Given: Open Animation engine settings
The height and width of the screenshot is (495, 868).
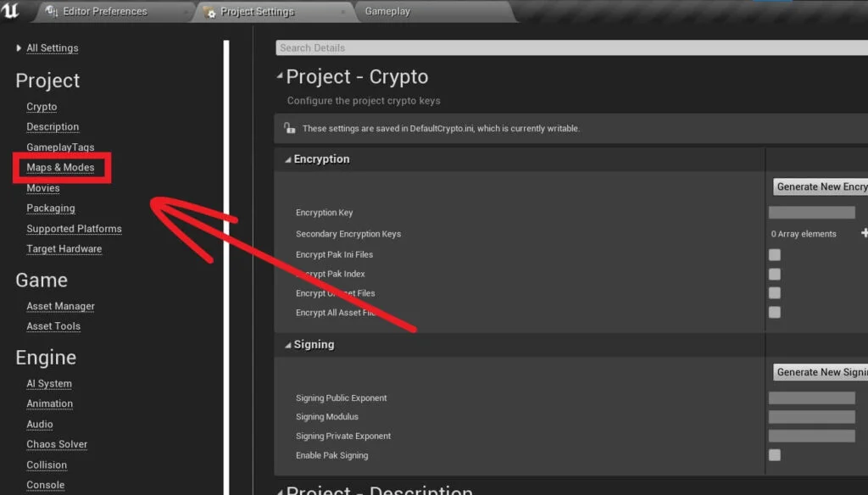Looking at the screenshot, I should [x=49, y=403].
